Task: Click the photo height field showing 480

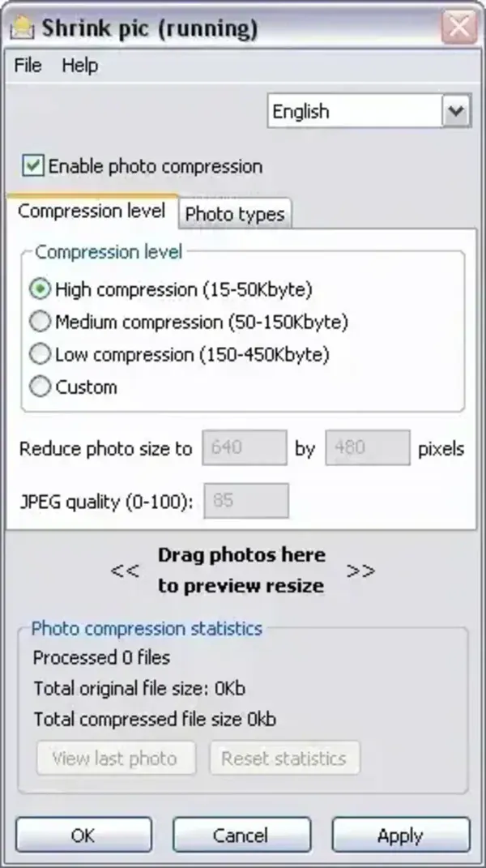Action: coord(367,448)
